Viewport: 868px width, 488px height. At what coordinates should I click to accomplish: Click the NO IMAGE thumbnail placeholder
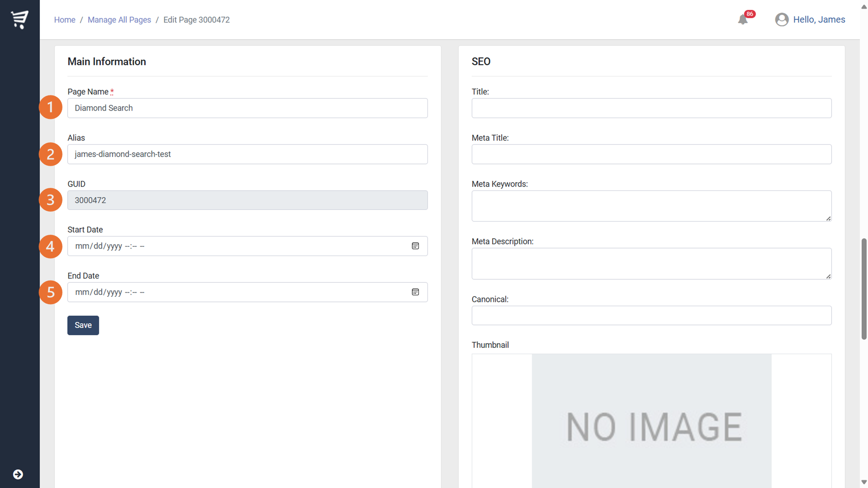(x=651, y=421)
